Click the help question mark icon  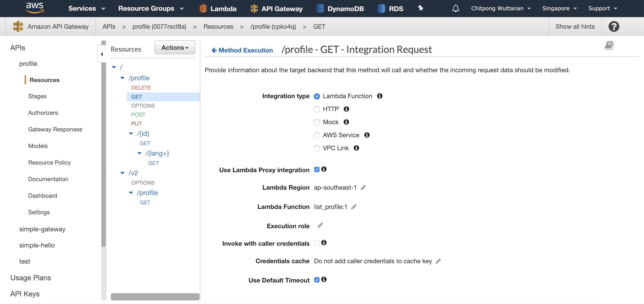pyautogui.click(x=614, y=26)
